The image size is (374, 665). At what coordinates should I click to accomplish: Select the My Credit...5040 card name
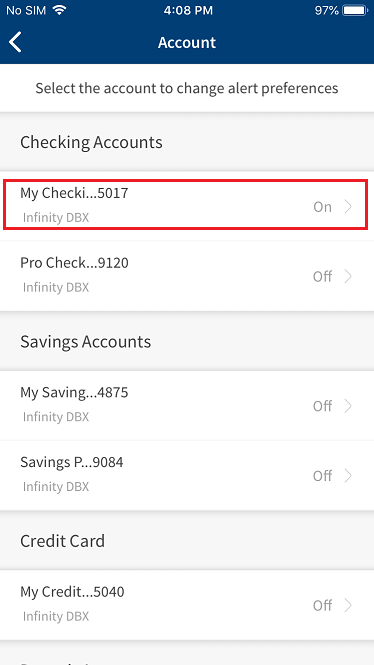pos(72,592)
